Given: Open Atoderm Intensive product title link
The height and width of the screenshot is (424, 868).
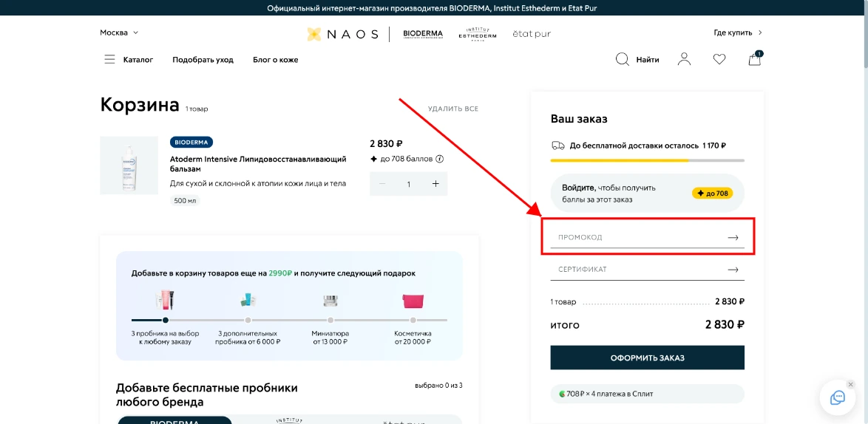Looking at the screenshot, I should (x=258, y=164).
